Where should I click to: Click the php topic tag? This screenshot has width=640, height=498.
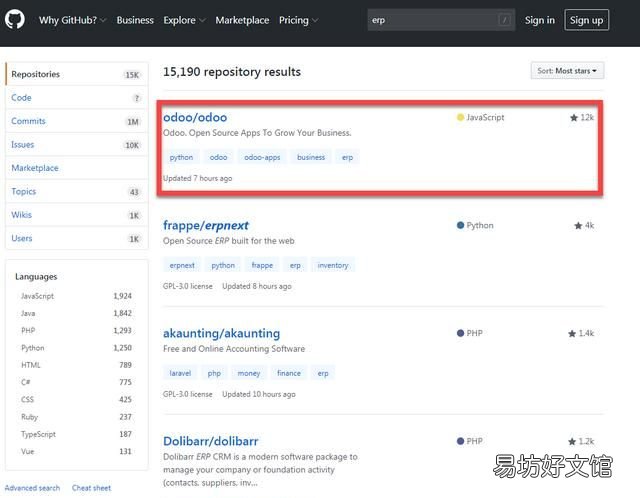[214, 373]
